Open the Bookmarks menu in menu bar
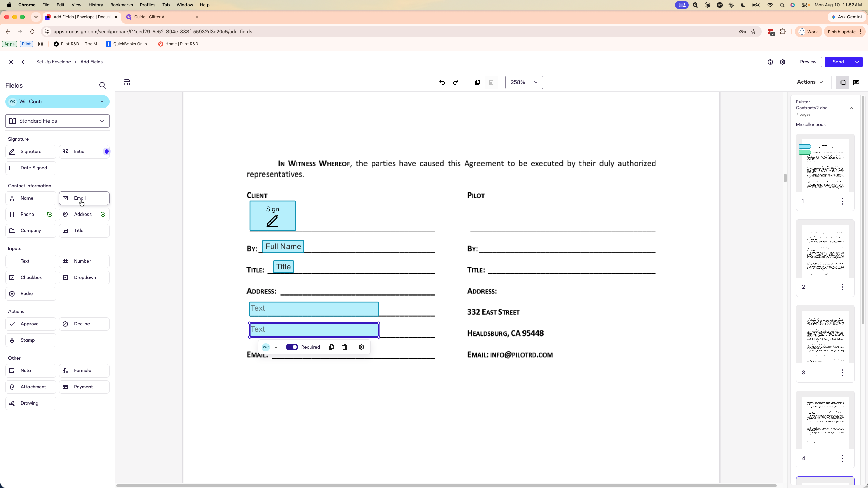 coord(121,5)
